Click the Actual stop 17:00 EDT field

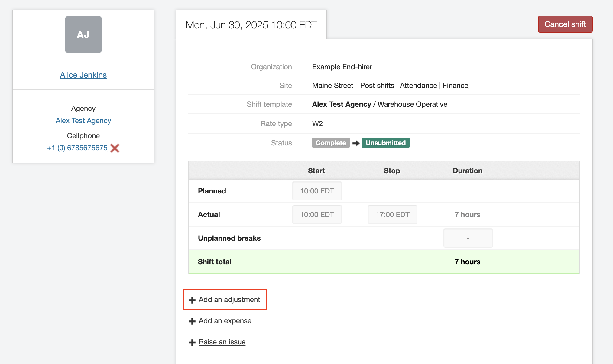pos(392,215)
